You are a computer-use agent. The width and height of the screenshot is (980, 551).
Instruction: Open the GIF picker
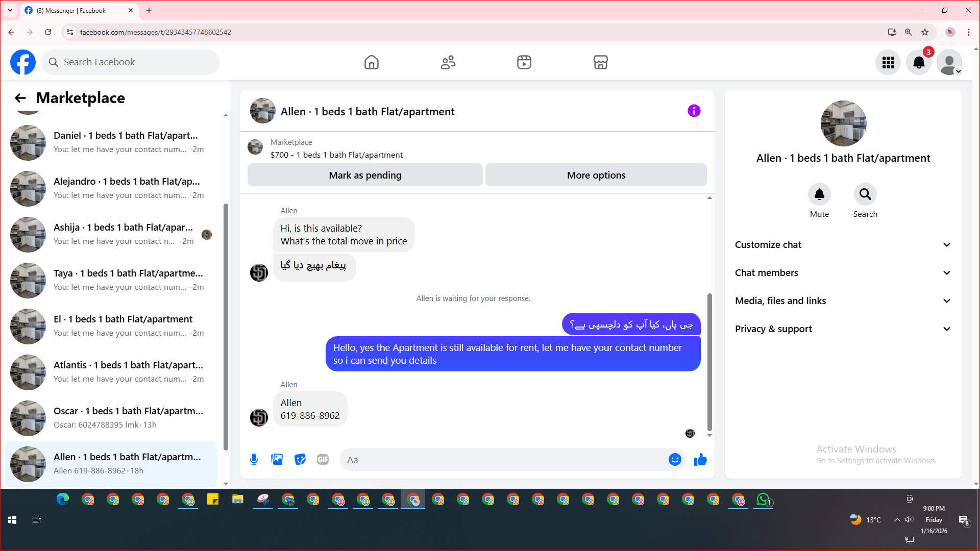(x=323, y=460)
